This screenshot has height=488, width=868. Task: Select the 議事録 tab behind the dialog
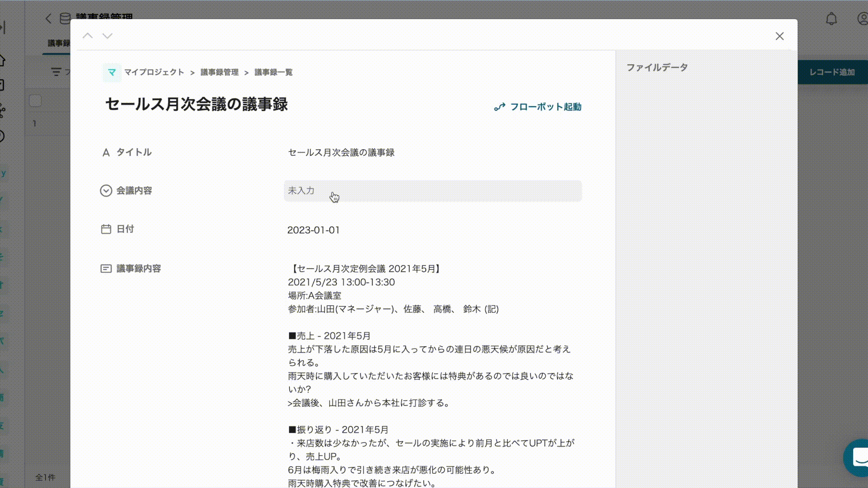59,43
